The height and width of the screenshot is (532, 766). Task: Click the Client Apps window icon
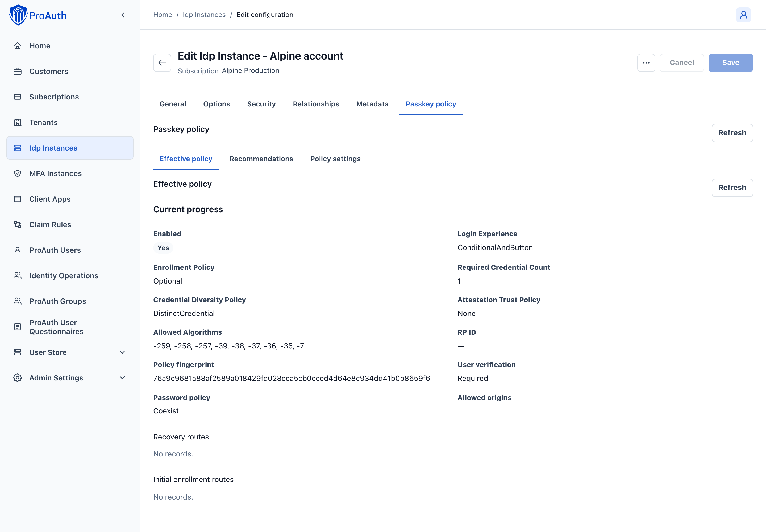coord(18,199)
